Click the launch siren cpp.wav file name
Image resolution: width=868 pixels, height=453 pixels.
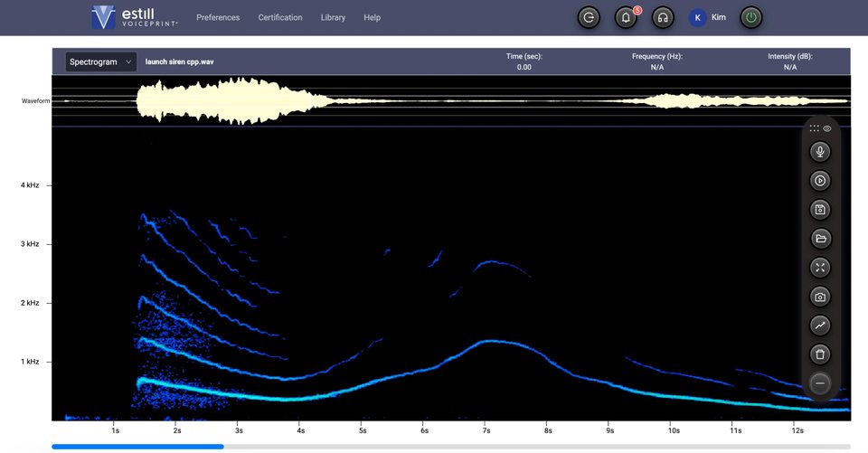coord(179,62)
